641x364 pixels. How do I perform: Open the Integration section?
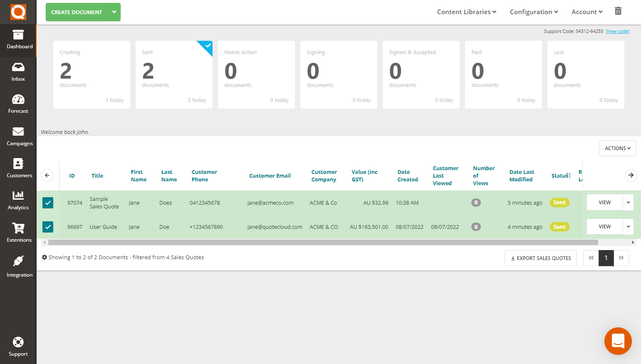click(x=18, y=268)
